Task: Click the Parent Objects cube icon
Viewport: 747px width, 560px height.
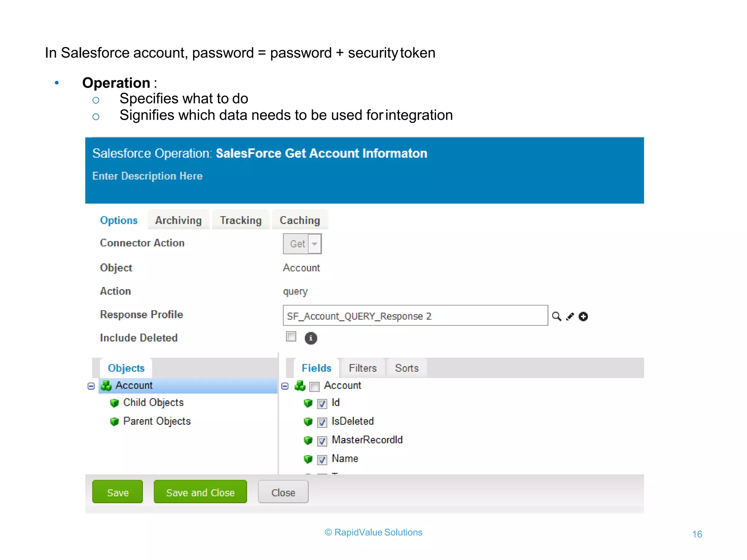Action: point(115,421)
